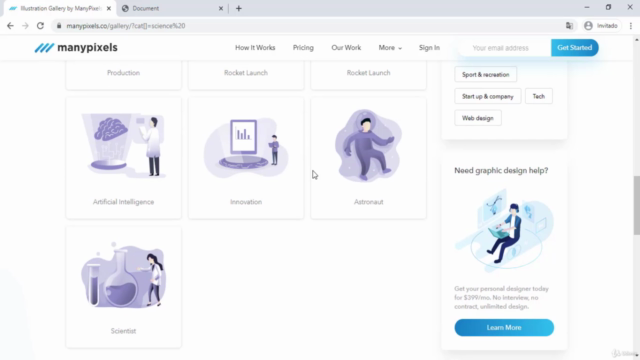This screenshot has height=360, width=640.
Task: Close the Illustration Gallery tab
Action: (x=109, y=8)
